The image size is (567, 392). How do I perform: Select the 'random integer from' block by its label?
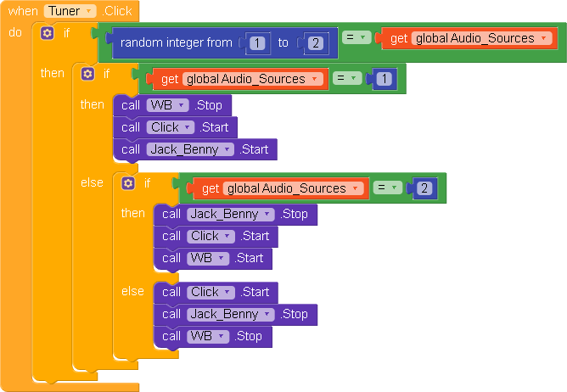(x=177, y=42)
